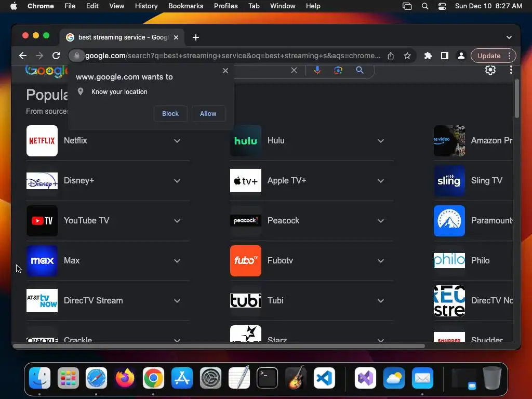The width and height of the screenshot is (532, 399).
Task: Click the Apple TV+ logo icon
Action: point(246,181)
